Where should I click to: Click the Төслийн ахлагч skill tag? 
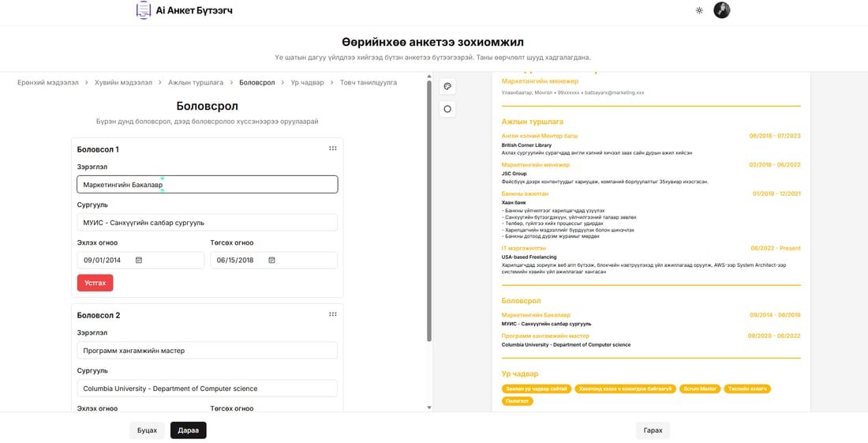[x=746, y=389]
